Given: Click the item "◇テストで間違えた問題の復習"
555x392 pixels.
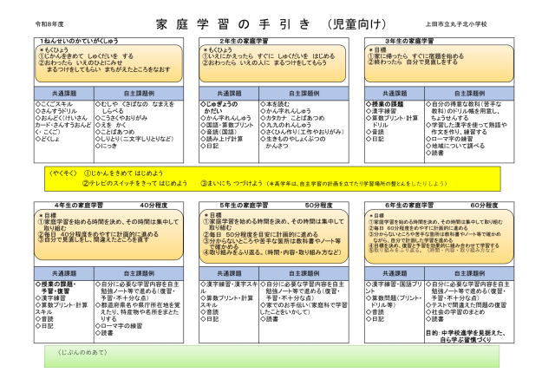Looking at the screenshot, I should [x=467, y=305].
